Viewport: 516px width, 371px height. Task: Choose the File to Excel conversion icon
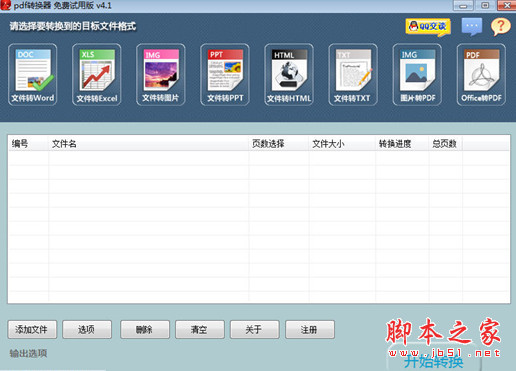pos(97,75)
